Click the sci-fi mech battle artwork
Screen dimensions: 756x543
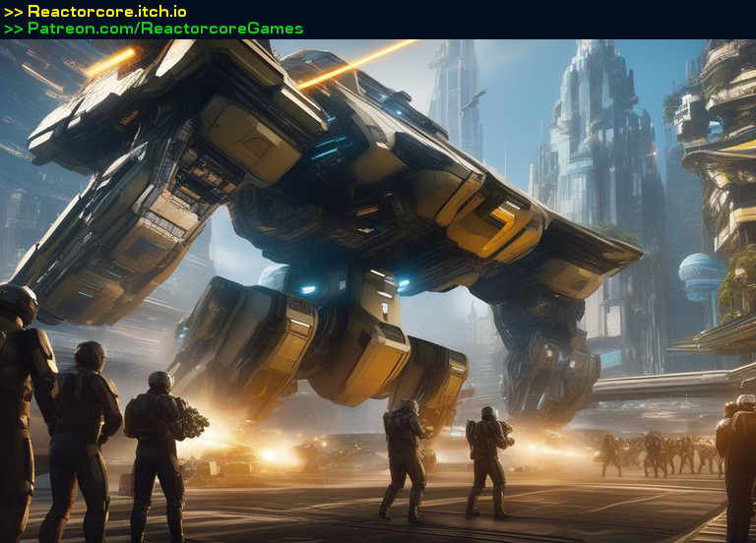[378, 291]
